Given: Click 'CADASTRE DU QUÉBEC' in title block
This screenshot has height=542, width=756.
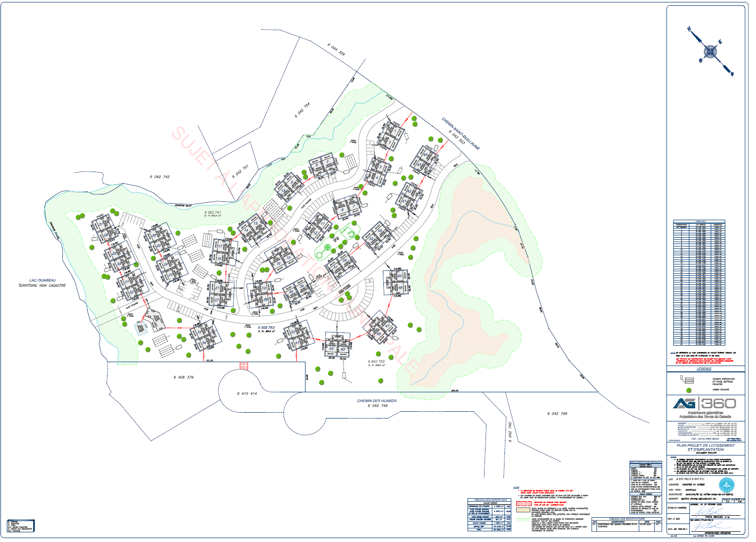Looking at the screenshot, I should coord(694,485).
